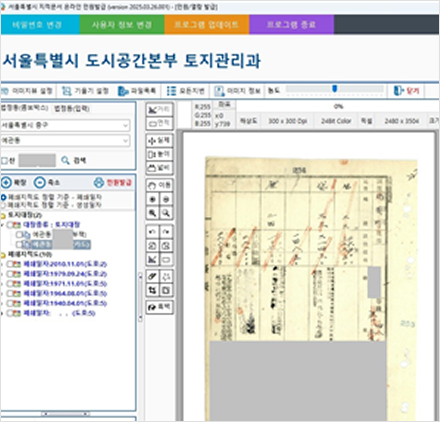Select the 면적 area measuring tool

[160, 123]
